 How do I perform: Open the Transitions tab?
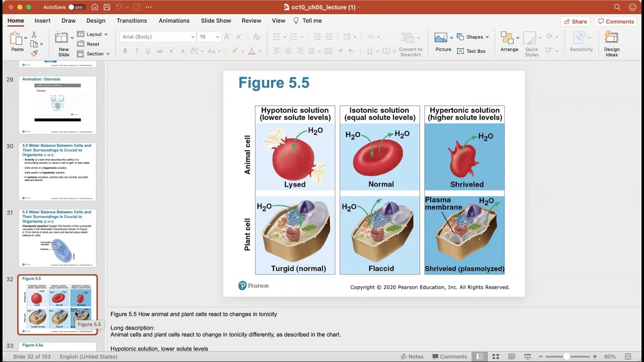pos(132,21)
